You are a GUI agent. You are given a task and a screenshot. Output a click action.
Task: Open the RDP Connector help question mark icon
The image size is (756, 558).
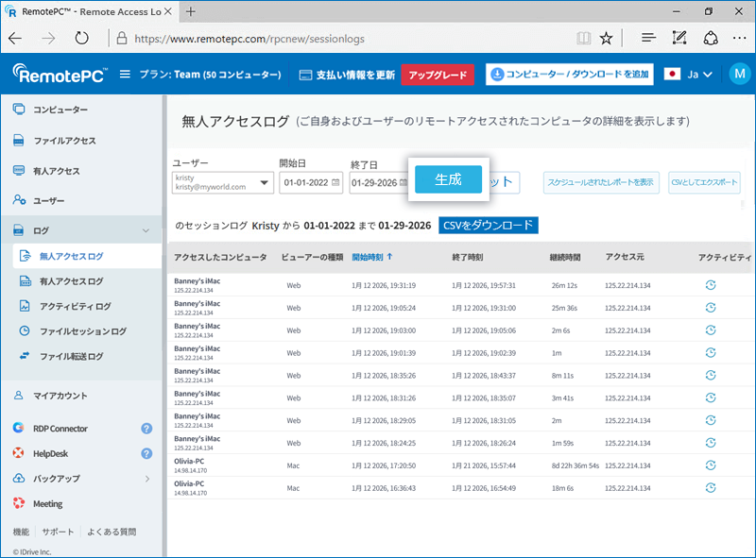tap(146, 429)
